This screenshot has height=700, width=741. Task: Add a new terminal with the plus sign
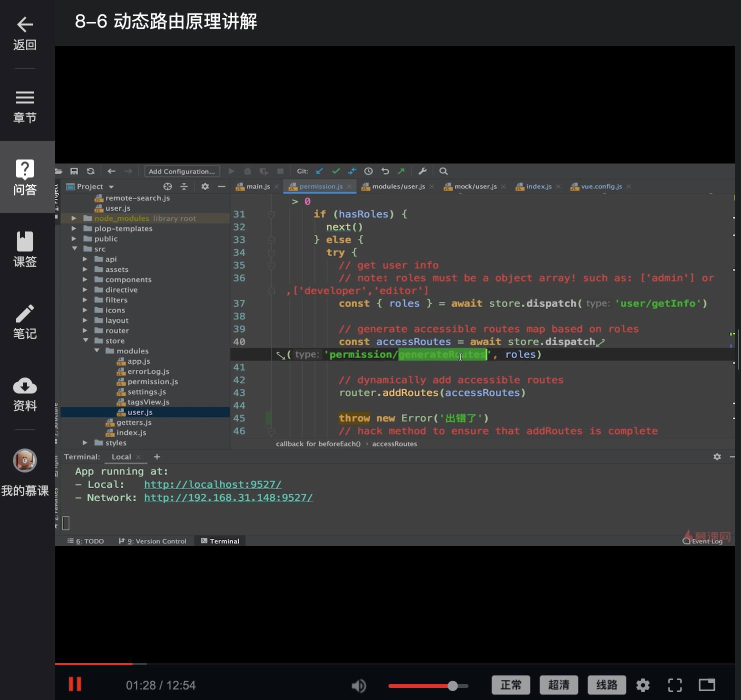tap(156, 456)
